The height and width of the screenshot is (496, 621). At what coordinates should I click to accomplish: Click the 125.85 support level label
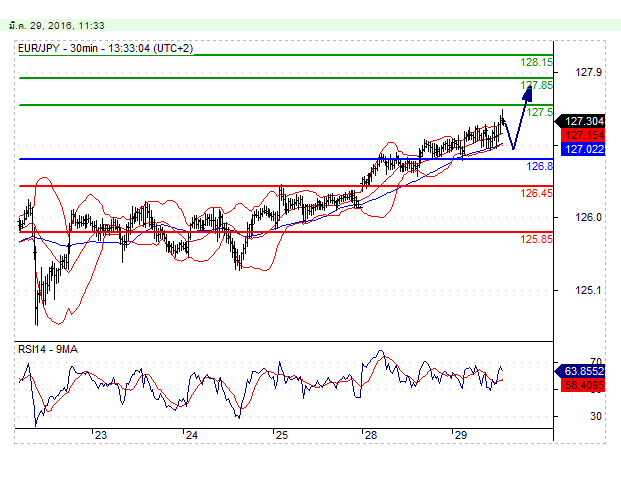(536, 239)
